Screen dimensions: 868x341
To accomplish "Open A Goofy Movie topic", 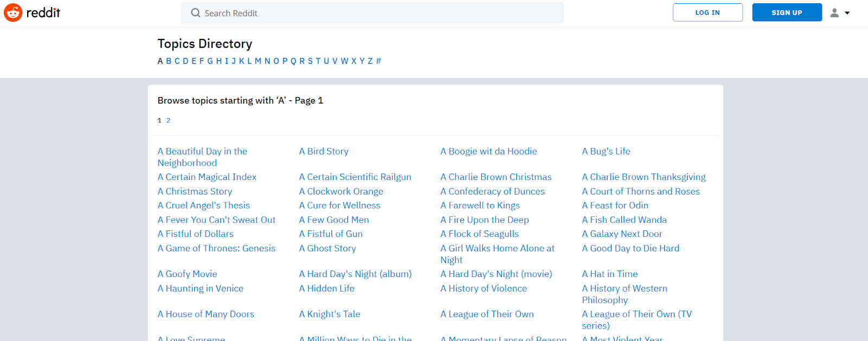I will pyautogui.click(x=187, y=274).
